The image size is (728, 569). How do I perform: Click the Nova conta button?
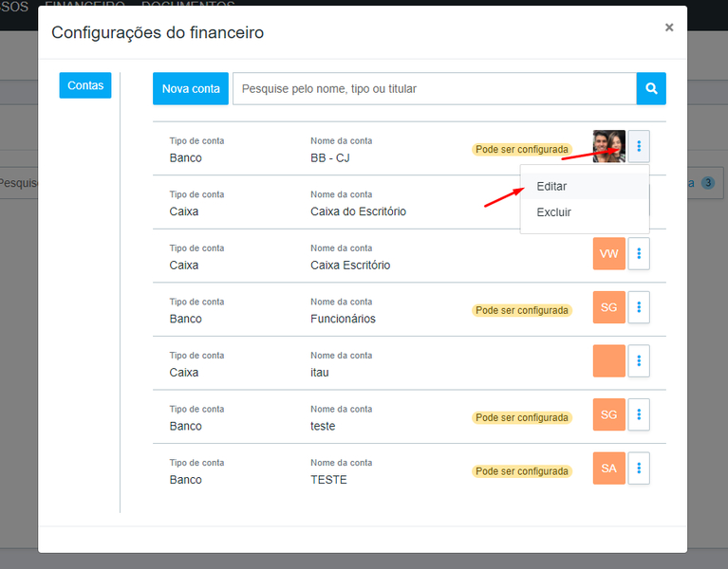tap(191, 88)
